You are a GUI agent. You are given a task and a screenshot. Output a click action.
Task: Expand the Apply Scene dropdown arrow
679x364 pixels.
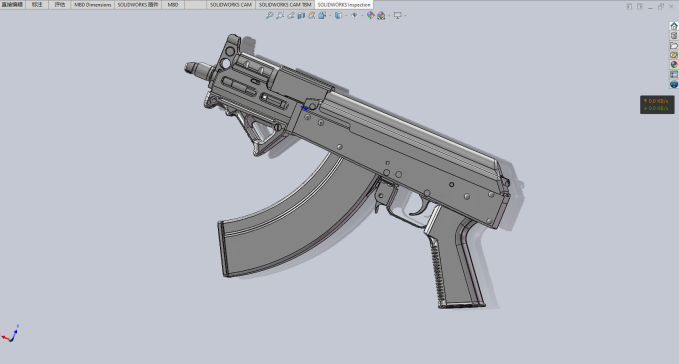click(389, 16)
